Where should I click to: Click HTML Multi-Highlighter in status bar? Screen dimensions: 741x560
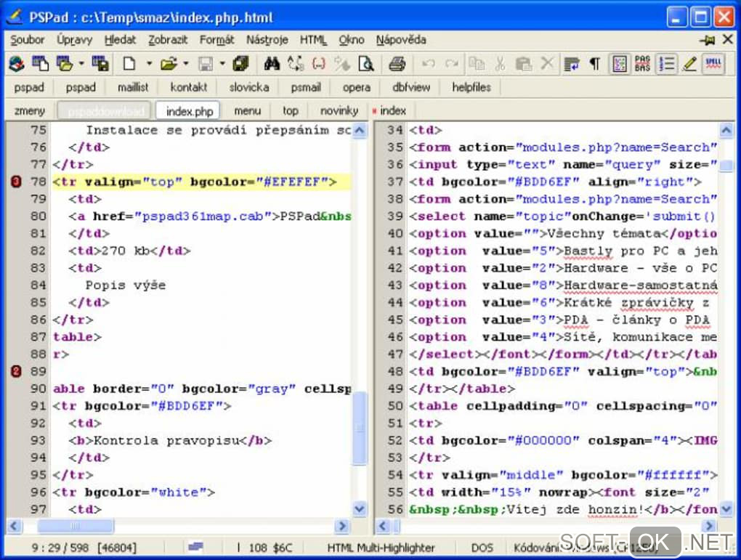[x=381, y=547]
